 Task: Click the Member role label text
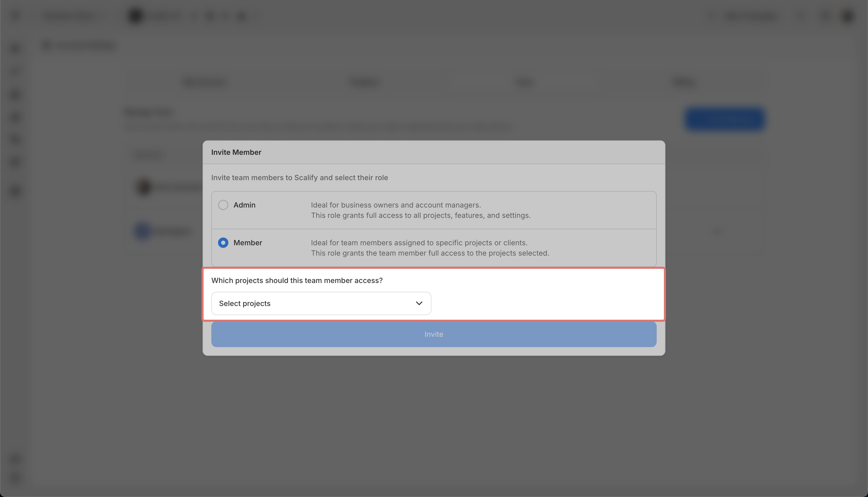point(248,243)
